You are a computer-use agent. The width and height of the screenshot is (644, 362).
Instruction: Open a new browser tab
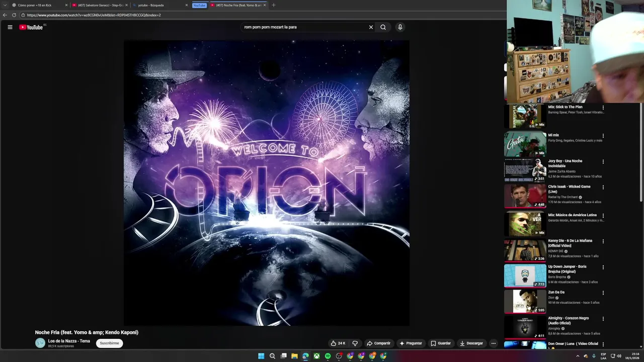(274, 5)
